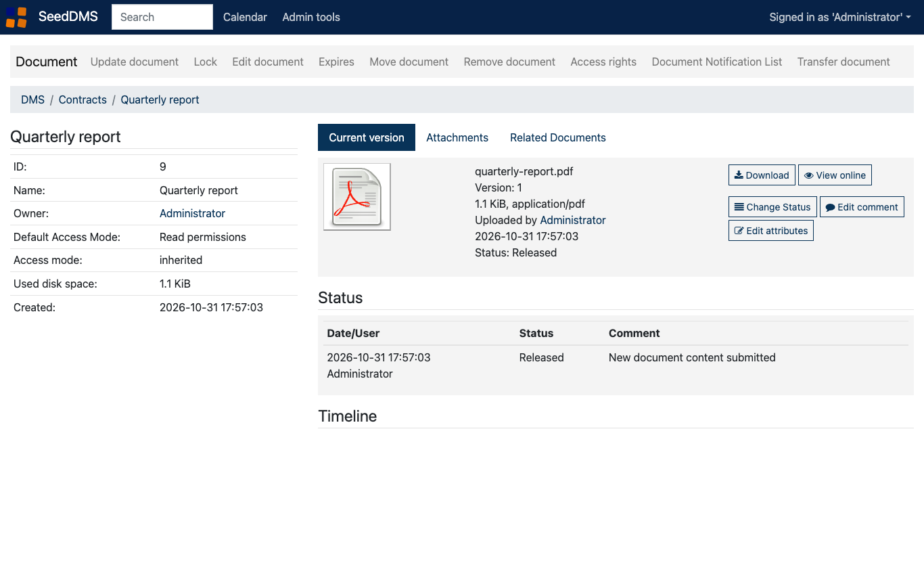The height and width of the screenshot is (582, 924).
Task: Click the '1.1 KiB, application/pdf' line
Action: (x=530, y=204)
